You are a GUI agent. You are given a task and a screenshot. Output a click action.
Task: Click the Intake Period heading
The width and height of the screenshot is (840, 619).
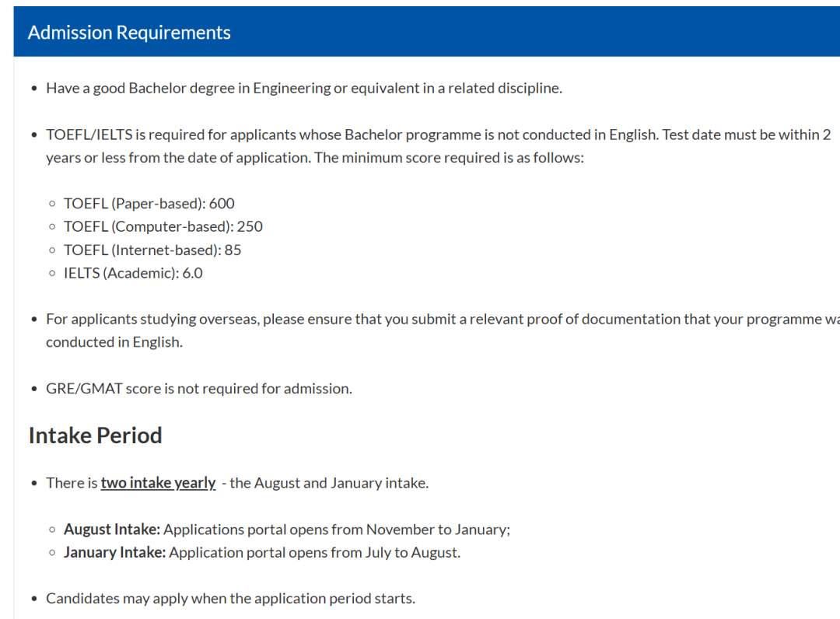tap(96, 435)
